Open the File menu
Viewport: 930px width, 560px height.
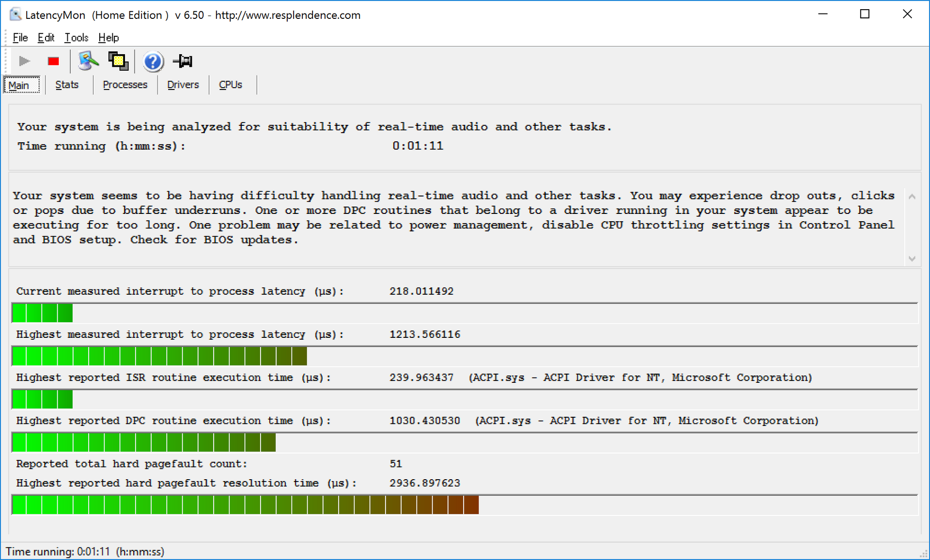20,38
